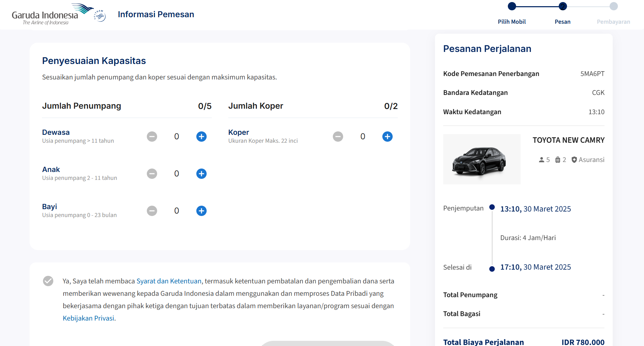Add one Anak passenger
The height and width of the screenshot is (346, 644).
tap(201, 174)
